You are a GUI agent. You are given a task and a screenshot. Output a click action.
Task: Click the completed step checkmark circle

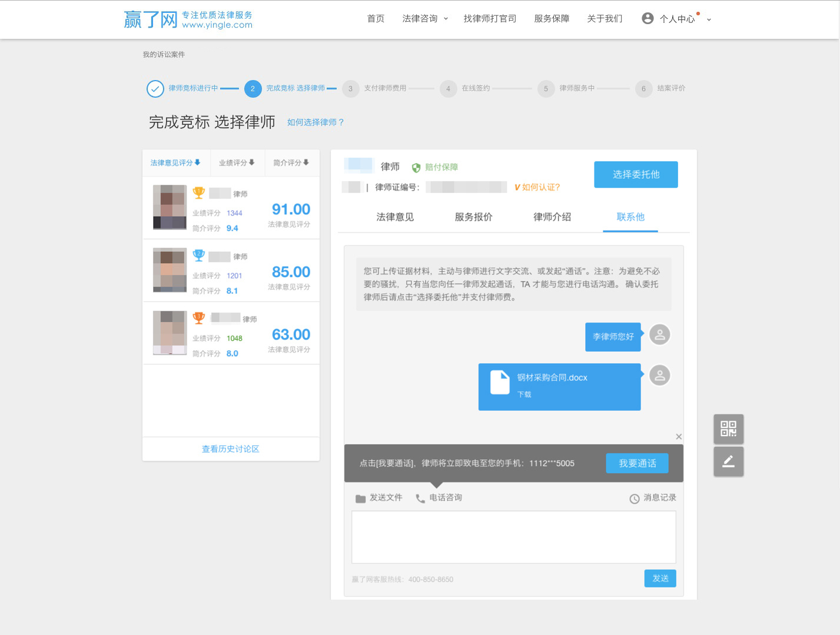click(155, 89)
